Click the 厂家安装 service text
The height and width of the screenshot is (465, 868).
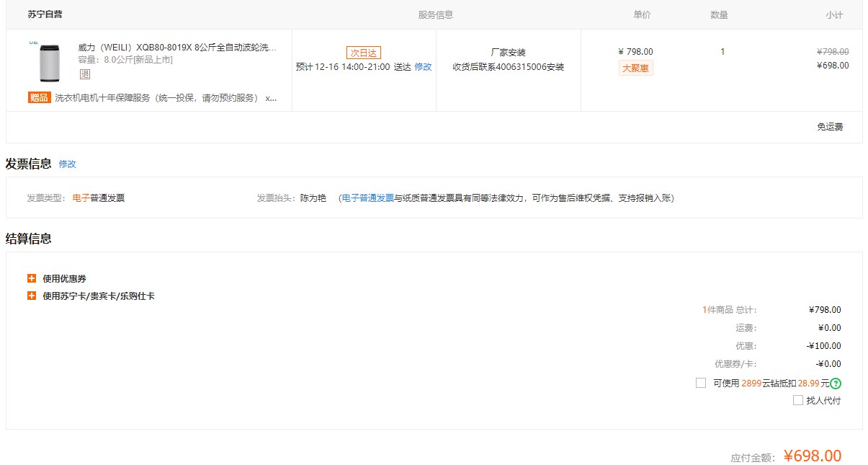point(509,53)
